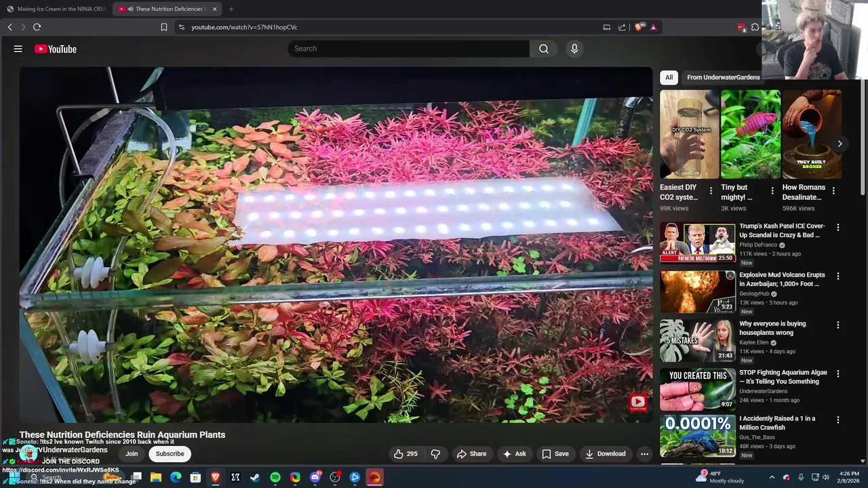The width and height of the screenshot is (868, 488).
Task: Share the video
Action: click(471, 454)
